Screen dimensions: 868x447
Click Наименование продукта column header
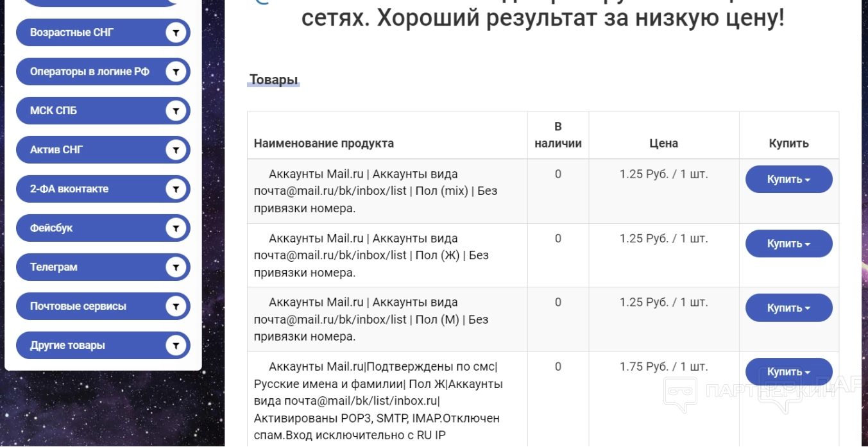tap(324, 143)
